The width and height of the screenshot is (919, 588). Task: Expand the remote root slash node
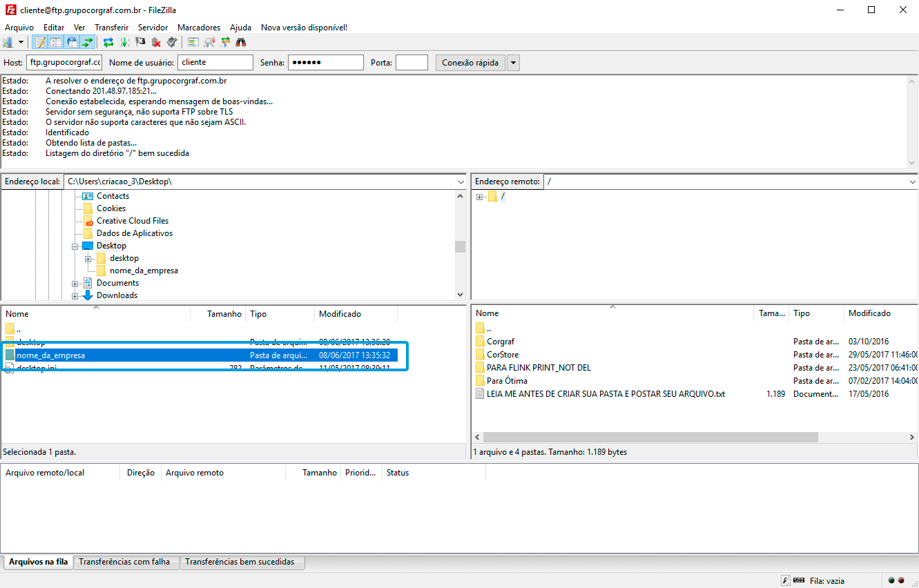click(x=480, y=197)
